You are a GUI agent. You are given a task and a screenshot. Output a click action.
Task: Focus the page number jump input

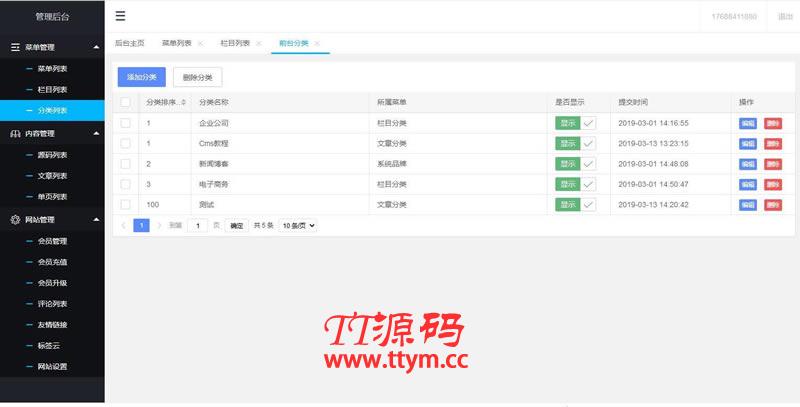pyautogui.click(x=197, y=225)
